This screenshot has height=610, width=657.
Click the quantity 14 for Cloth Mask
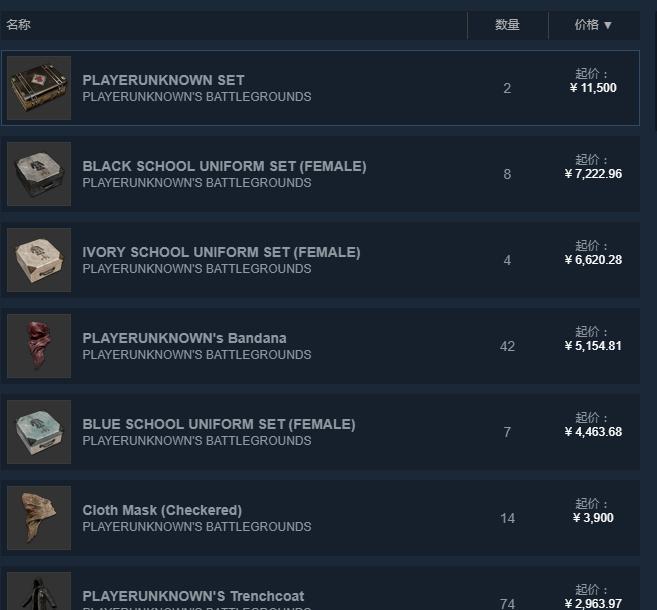click(x=507, y=518)
